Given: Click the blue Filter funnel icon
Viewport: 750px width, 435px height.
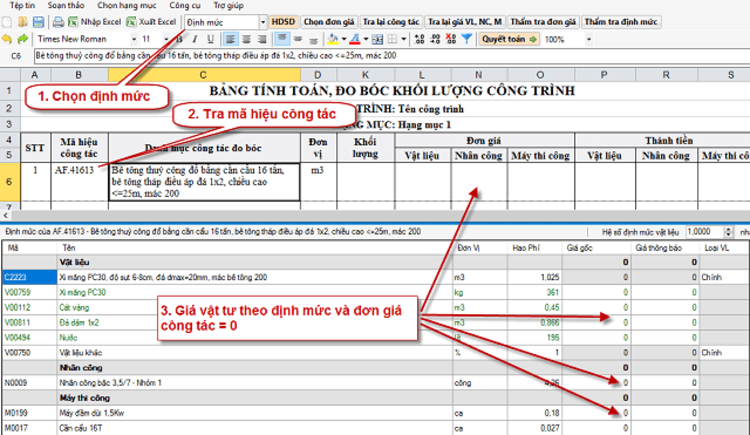Looking at the screenshot, I should point(467,39).
